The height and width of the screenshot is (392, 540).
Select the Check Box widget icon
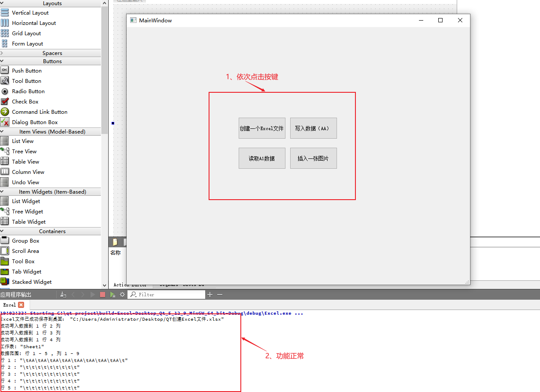[4, 101]
